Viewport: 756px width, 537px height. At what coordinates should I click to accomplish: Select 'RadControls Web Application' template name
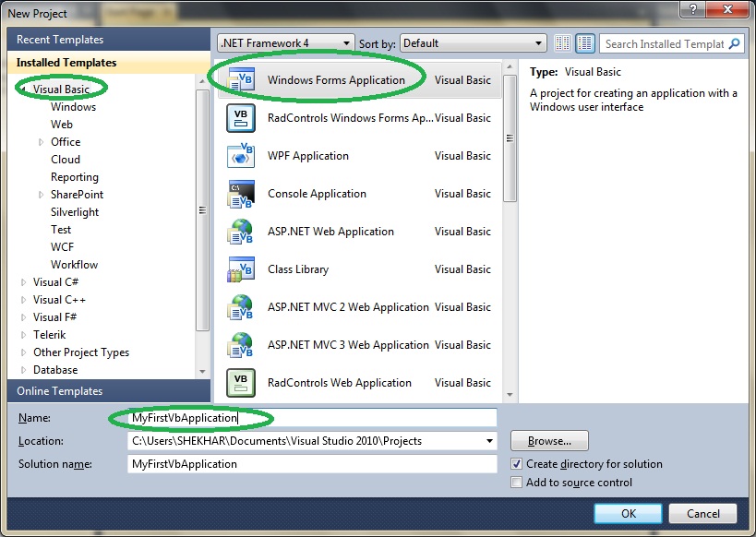[x=340, y=383]
